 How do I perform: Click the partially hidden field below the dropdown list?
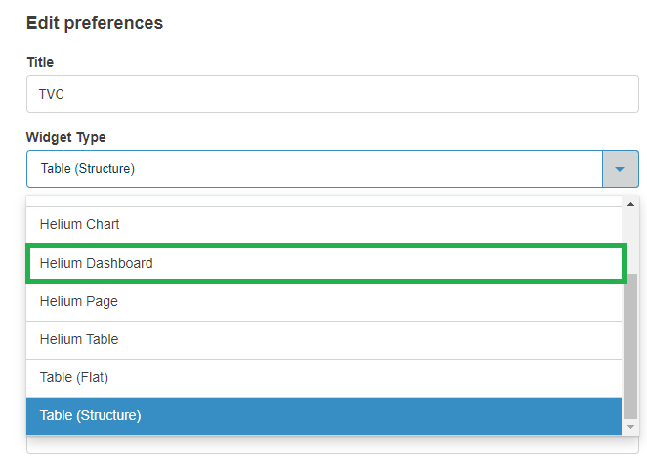[x=332, y=446]
